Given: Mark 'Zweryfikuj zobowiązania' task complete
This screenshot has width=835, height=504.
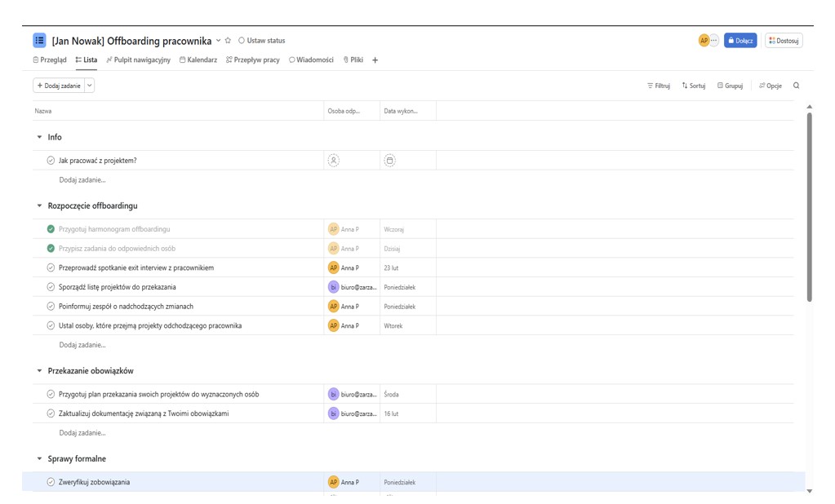Looking at the screenshot, I should [51, 482].
